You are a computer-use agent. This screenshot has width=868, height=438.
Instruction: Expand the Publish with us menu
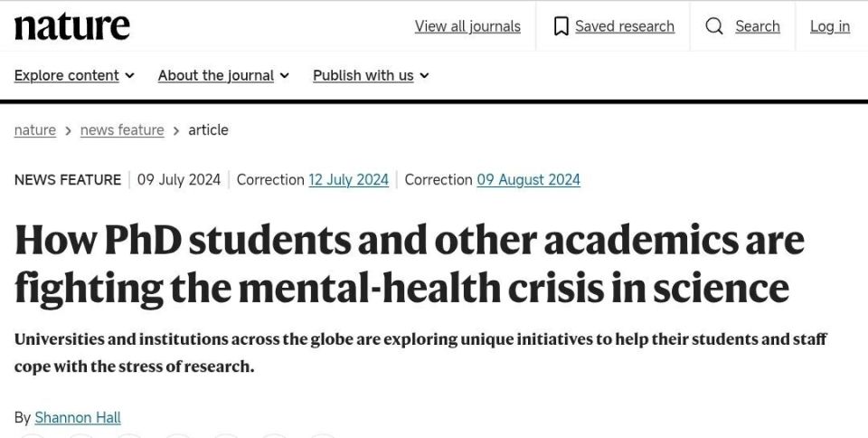point(371,75)
